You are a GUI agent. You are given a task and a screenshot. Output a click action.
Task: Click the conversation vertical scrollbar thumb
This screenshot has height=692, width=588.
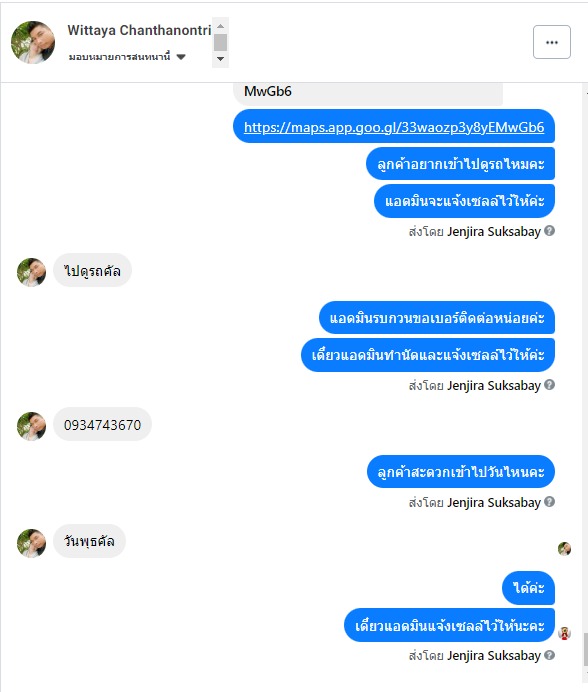click(x=585, y=650)
